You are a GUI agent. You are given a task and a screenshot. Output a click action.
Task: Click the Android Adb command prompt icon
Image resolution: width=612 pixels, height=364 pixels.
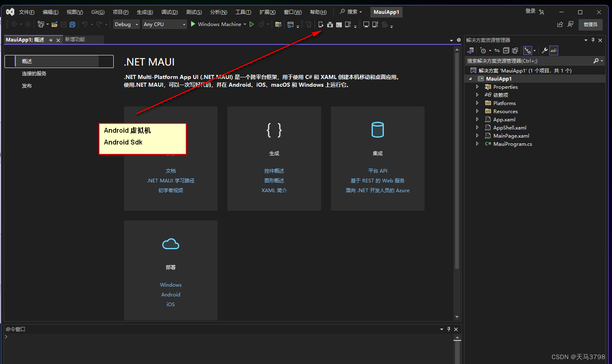click(339, 24)
